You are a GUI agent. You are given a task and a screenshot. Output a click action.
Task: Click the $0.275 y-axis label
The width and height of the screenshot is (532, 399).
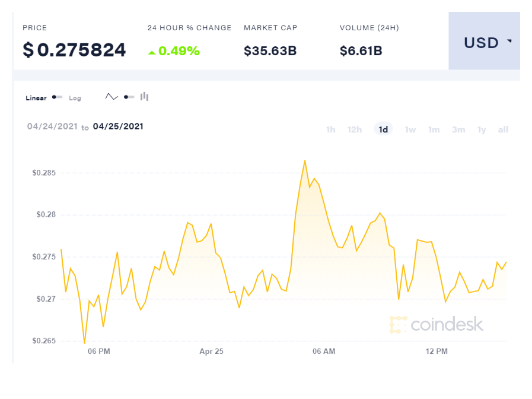(44, 256)
